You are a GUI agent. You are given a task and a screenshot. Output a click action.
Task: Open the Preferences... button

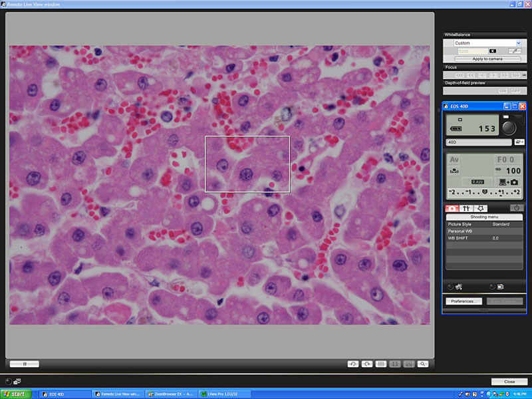click(x=464, y=301)
